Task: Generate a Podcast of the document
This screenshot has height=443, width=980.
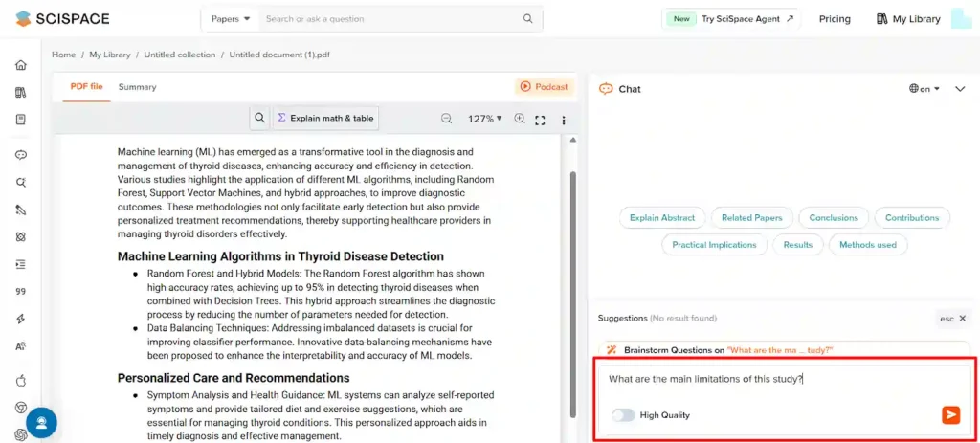Action: pos(545,87)
